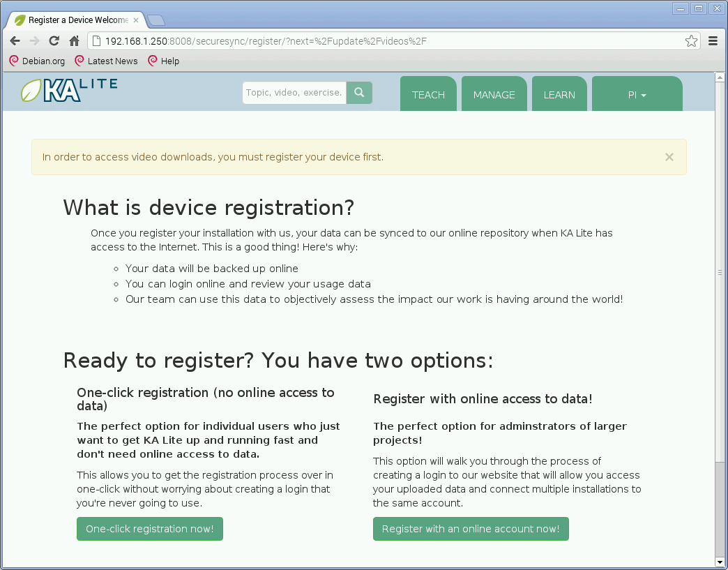728x570 pixels.
Task: Click Register with an online account now!
Action: click(x=471, y=529)
